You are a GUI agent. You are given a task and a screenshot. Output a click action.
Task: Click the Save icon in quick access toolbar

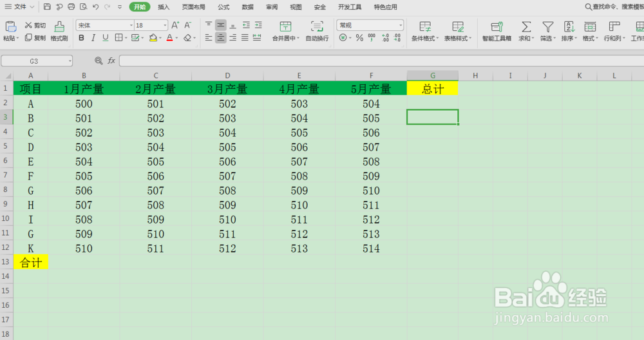[x=47, y=6]
